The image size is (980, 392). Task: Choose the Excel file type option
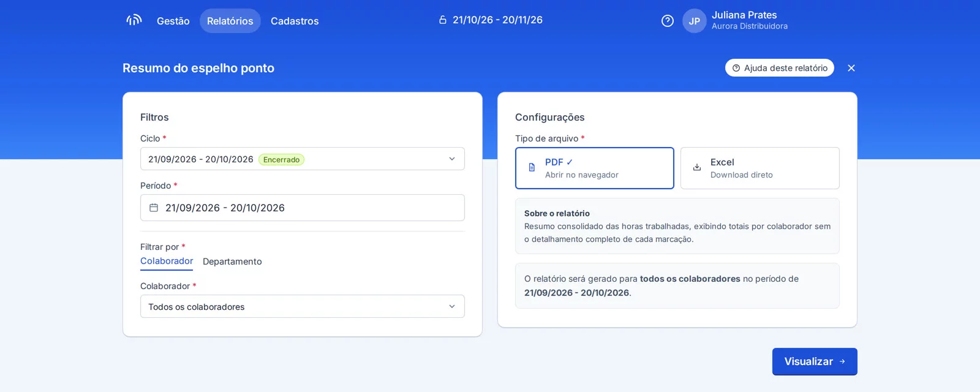[x=760, y=168]
